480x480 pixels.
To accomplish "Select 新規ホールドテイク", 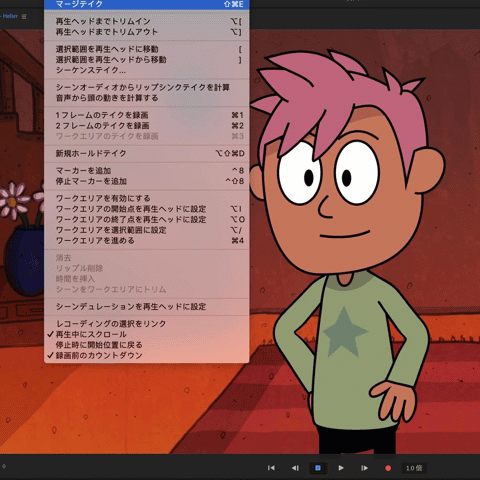I will click(147, 153).
